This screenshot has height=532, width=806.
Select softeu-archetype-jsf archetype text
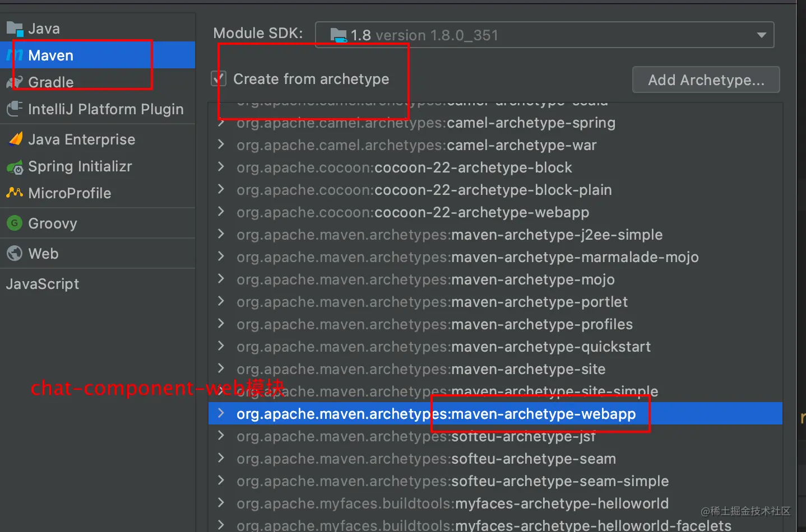coord(416,436)
